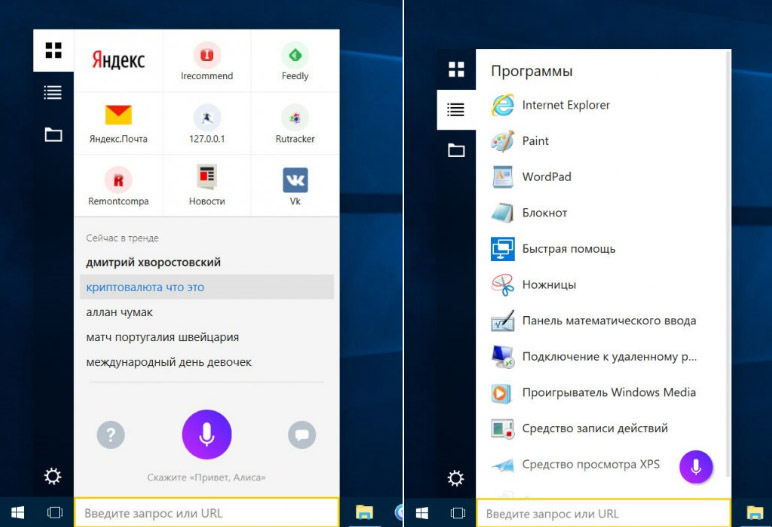Click the help question mark button
The height and width of the screenshot is (527, 772).
coord(111,434)
